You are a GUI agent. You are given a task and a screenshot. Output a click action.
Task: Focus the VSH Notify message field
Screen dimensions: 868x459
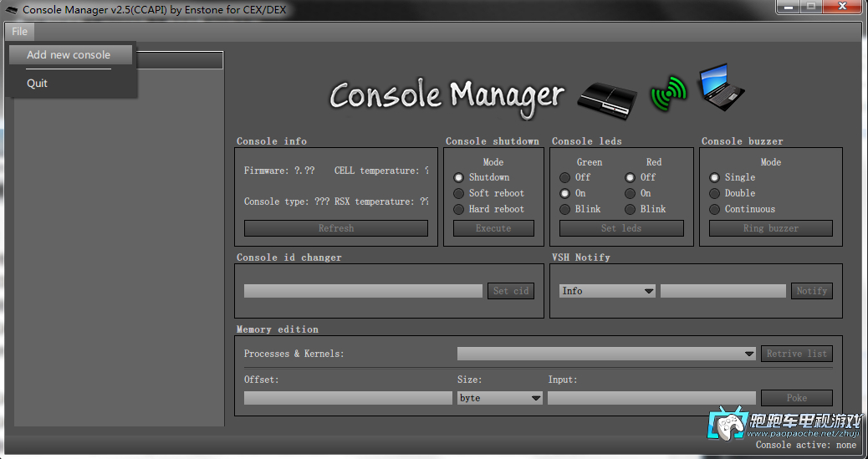tap(723, 291)
